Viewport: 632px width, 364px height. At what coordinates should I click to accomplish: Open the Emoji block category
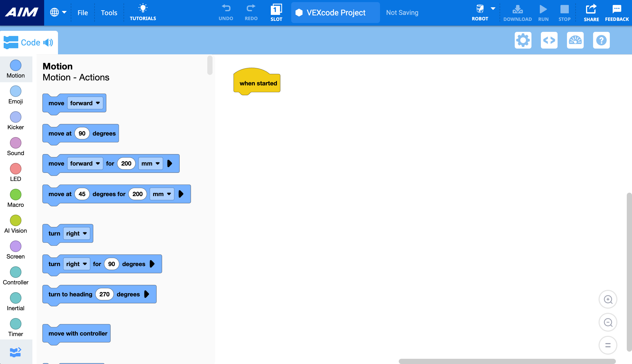(15, 95)
